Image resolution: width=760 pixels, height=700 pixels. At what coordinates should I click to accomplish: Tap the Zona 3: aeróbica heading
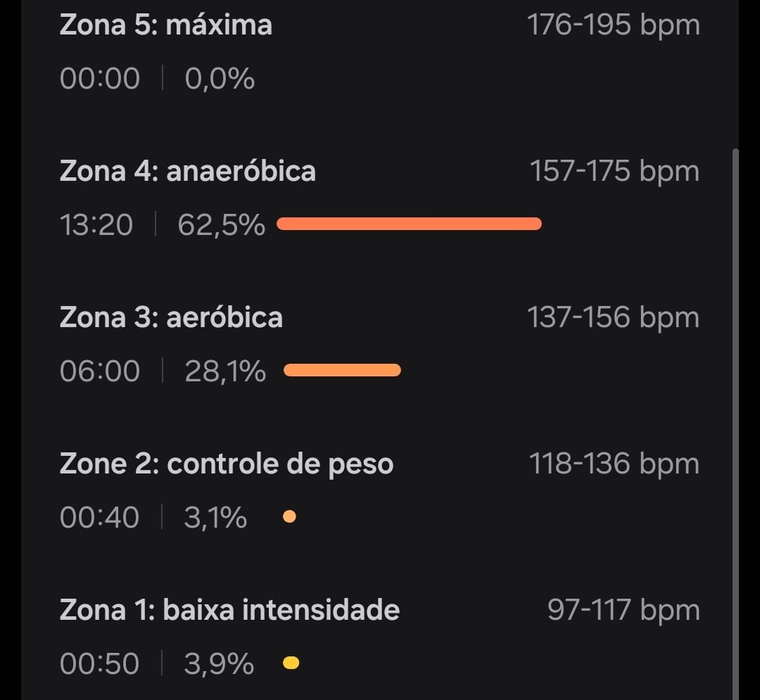pos(171,317)
